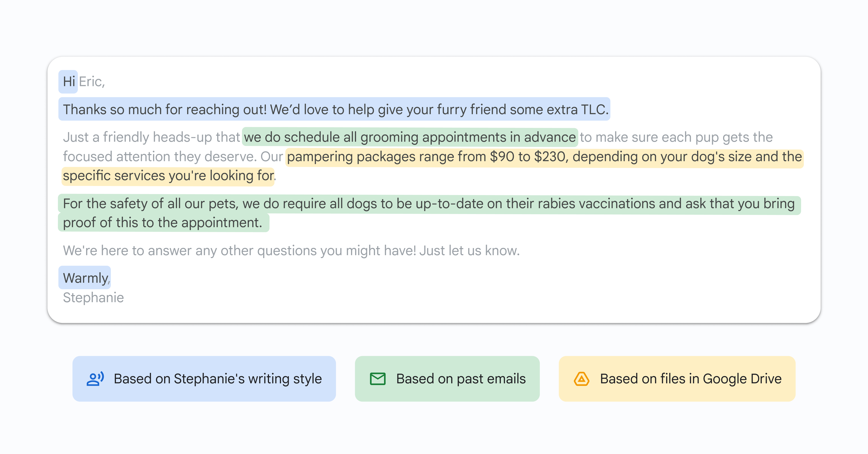
Task: Click the We're here to answer any other questions line
Action: (x=291, y=251)
